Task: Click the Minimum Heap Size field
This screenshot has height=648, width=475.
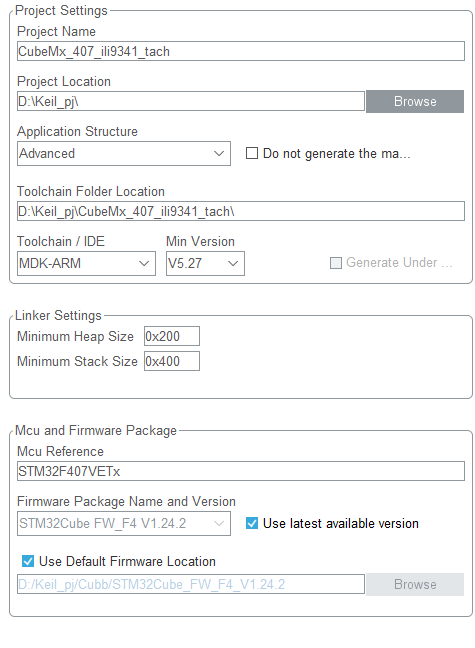Action: point(172,336)
